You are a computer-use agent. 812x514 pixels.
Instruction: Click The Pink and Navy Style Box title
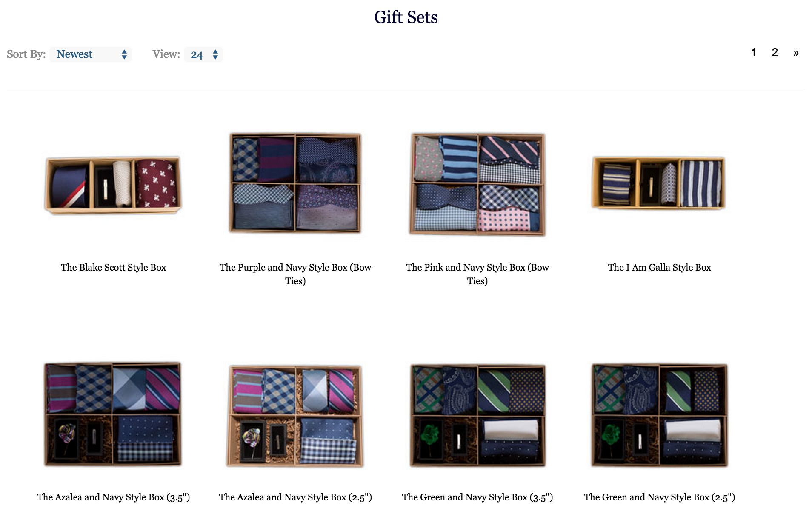pyautogui.click(x=477, y=274)
